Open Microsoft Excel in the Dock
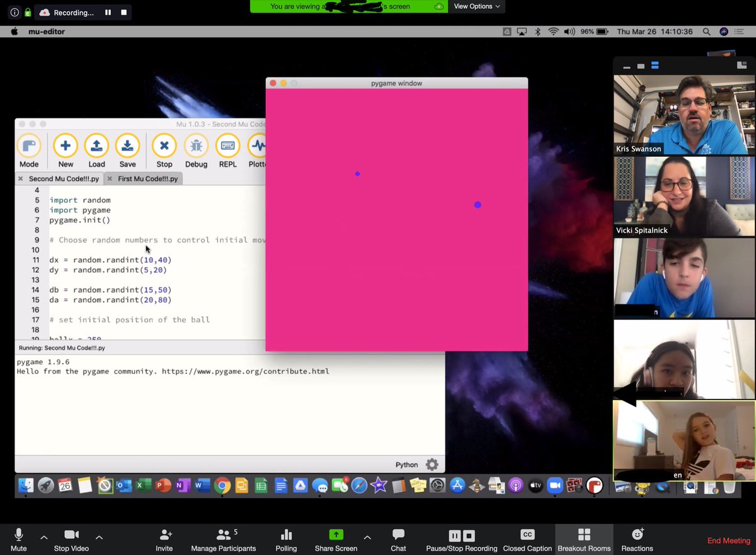The height and width of the screenshot is (555, 756). coord(144,486)
